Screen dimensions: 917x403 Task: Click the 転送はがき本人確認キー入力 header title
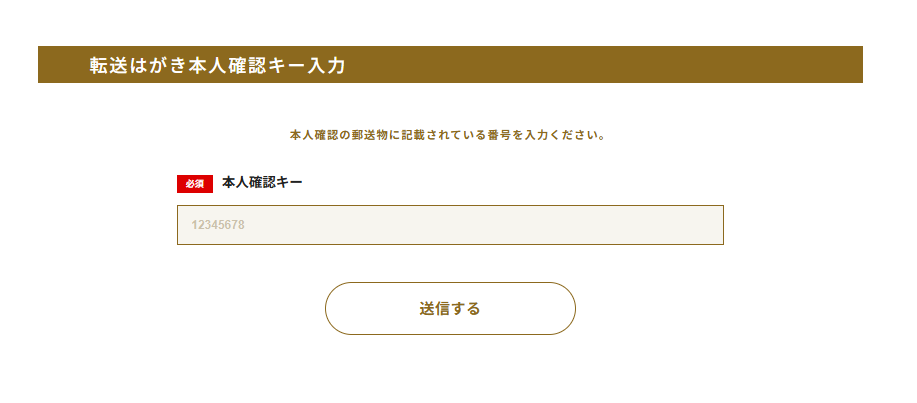pyautogui.click(x=217, y=65)
